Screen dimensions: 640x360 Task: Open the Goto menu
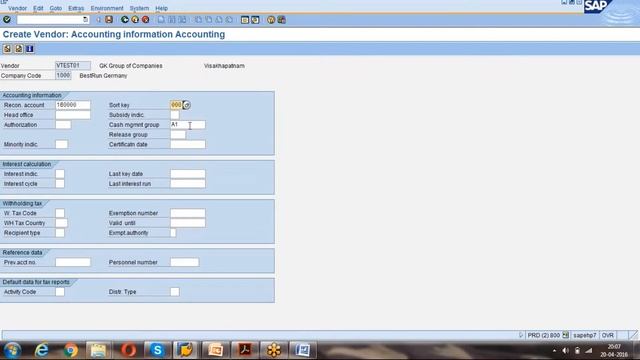click(x=56, y=8)
